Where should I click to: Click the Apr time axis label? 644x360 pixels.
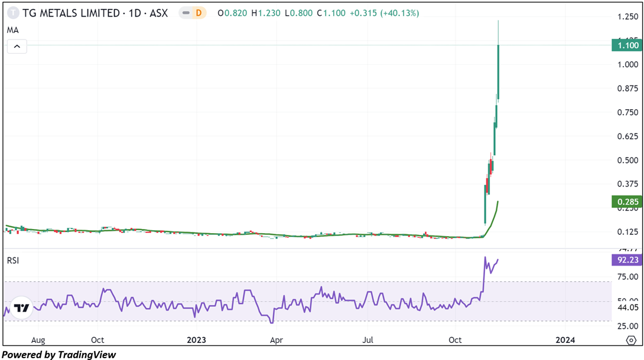tap(277, 341)
